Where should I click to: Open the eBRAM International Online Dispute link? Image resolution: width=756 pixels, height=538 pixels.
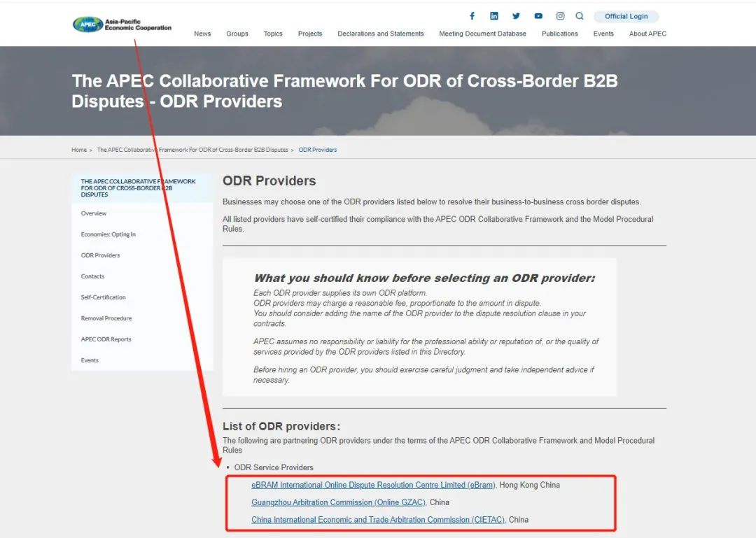[x=373, y=485]
